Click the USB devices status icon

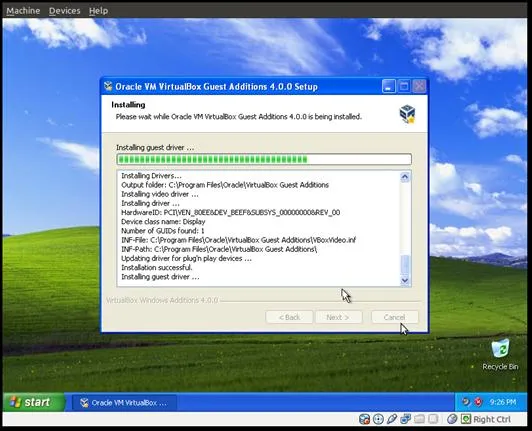pyautogui.click(x=392, y=419)
